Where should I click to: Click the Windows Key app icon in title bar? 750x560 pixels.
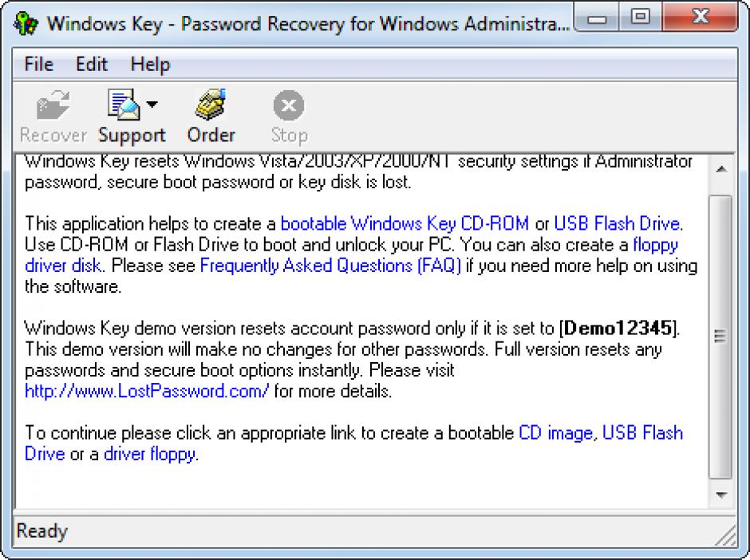26,23
